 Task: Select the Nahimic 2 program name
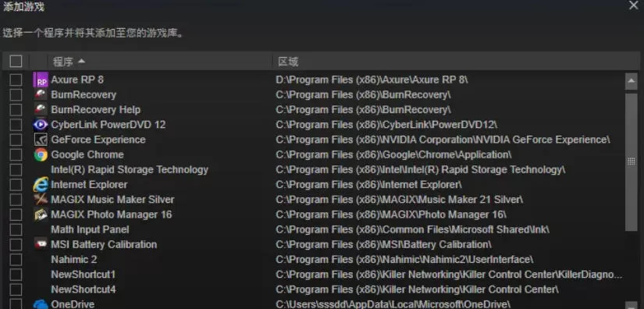[x=74, y=260]
